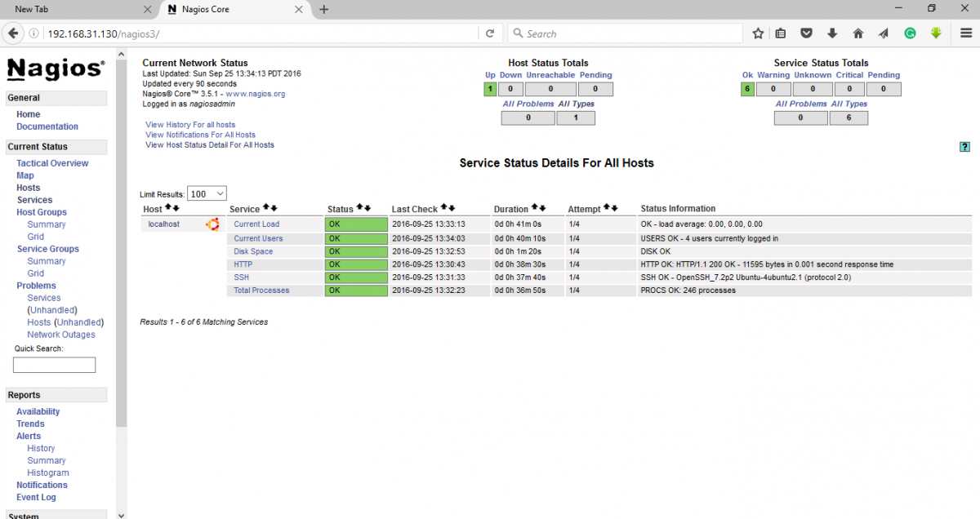Click the green download extension arrow
Viewport: 980px width, 519px height.
click(x=936, y=33)
